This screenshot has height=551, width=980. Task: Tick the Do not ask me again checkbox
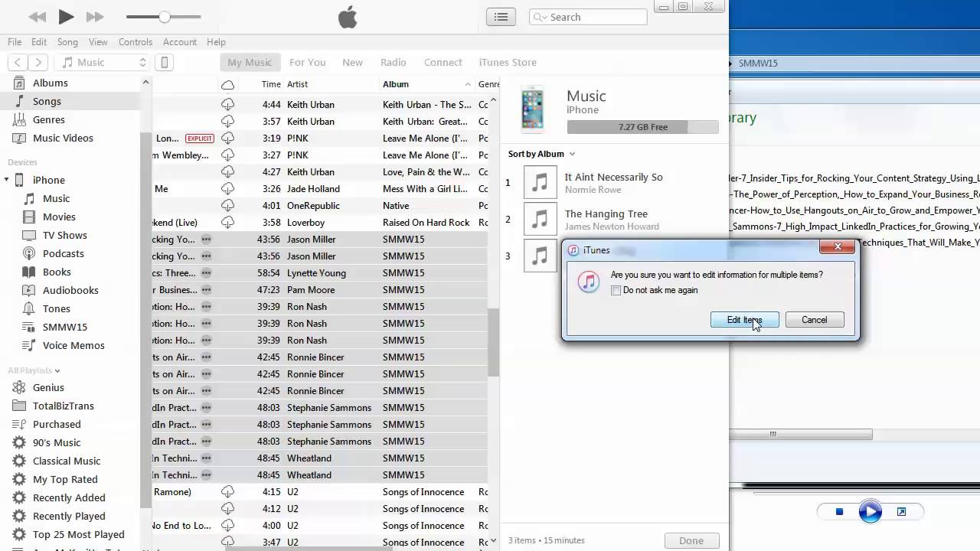616,291
